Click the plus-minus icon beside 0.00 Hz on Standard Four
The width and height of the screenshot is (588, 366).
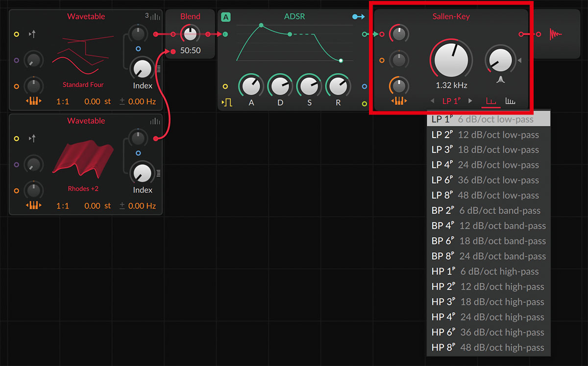122,101
